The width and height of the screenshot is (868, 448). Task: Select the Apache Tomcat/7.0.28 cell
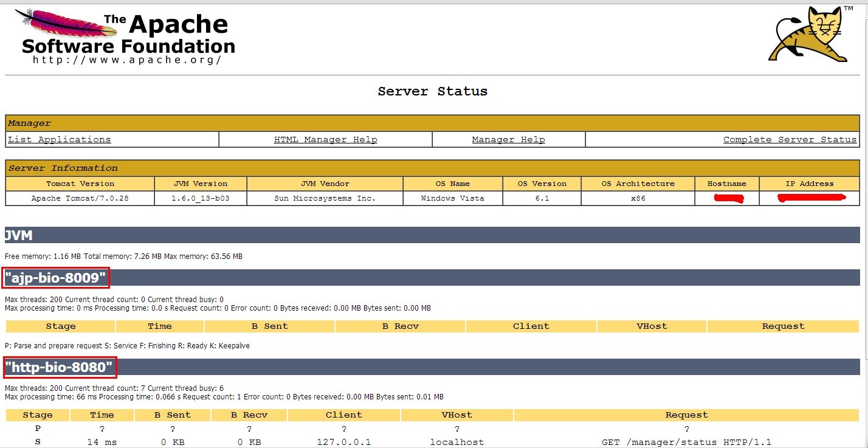(80, 198)
